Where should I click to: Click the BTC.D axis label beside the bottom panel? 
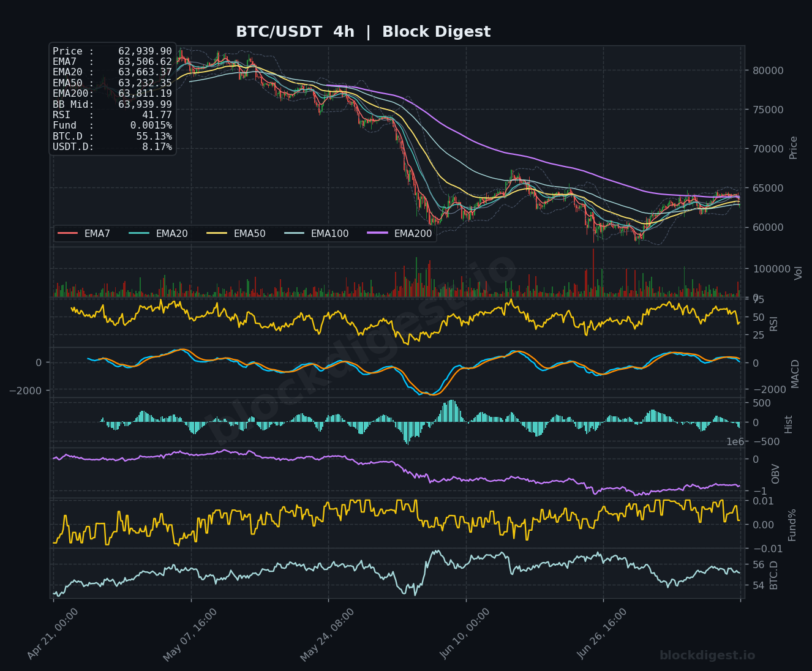(x=774, y=575)
